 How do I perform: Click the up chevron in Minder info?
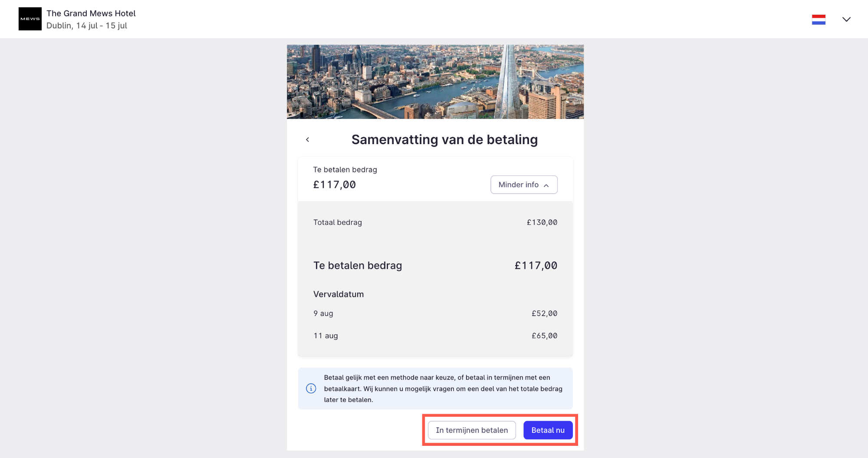(x=546, y=185)
